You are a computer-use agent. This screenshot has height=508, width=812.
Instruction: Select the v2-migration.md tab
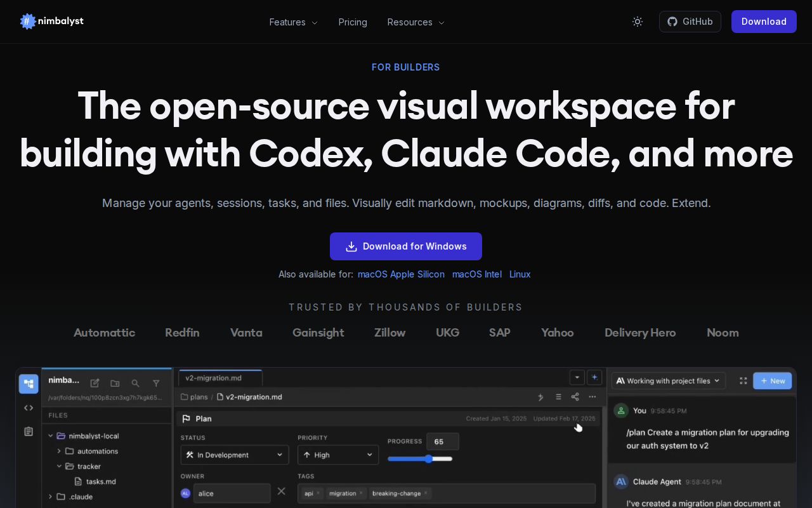pos(219,378)
